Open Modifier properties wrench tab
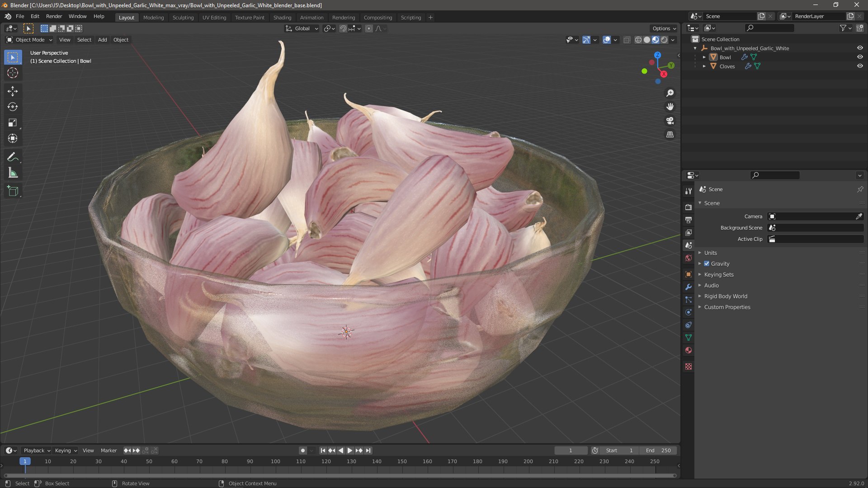Image resolution: width=868 pixels, height=488 pixels. click(689, 287)
